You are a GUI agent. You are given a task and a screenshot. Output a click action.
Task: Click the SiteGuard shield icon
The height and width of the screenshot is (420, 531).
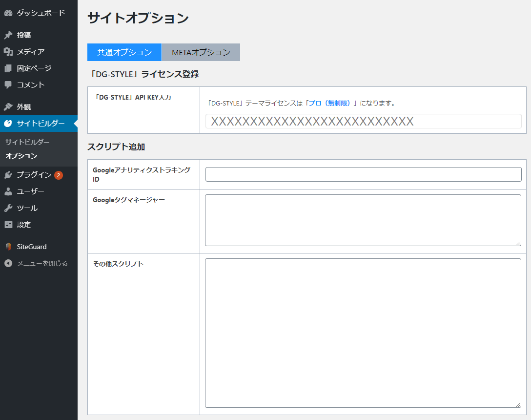pos(8,247)
